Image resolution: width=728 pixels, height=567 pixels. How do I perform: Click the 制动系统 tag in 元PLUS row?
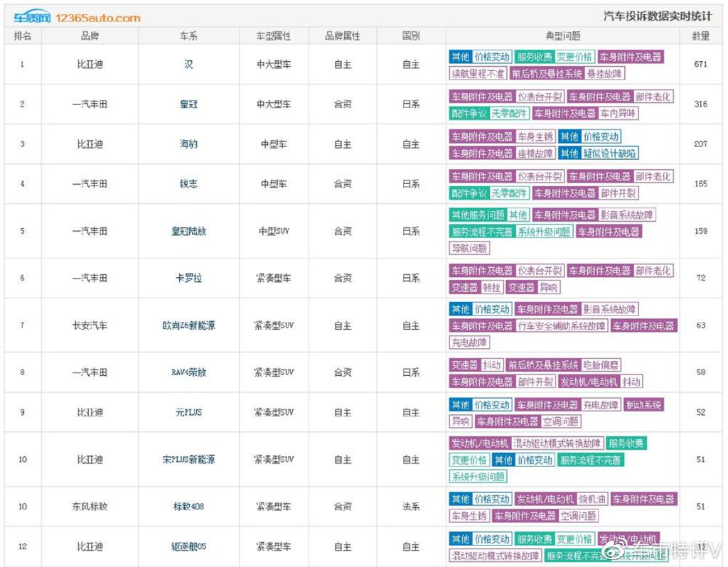pyautogui.click(x=643, y=405)
